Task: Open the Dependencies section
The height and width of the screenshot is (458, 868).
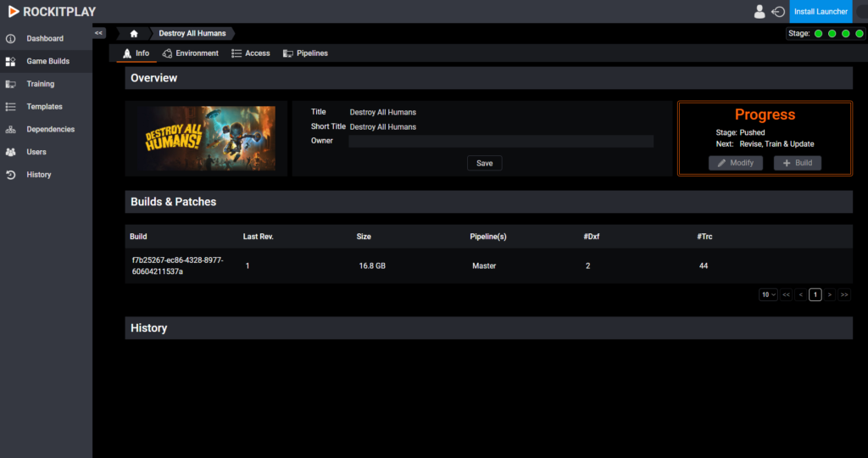Action: click(50, 130)
